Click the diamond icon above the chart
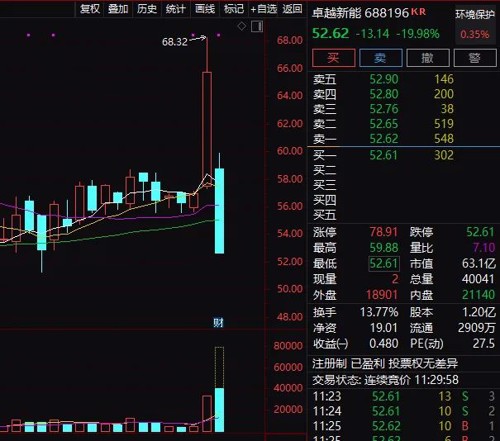500x441 pixels. 242,26
